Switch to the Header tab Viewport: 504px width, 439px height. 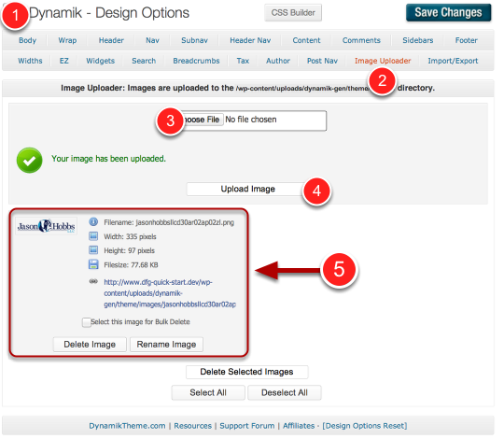[111, 40]
